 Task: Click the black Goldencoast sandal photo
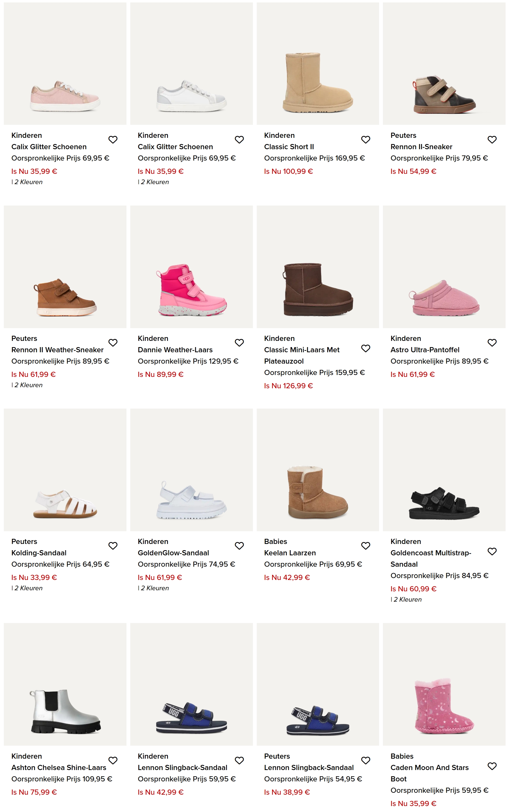[444, 503]
